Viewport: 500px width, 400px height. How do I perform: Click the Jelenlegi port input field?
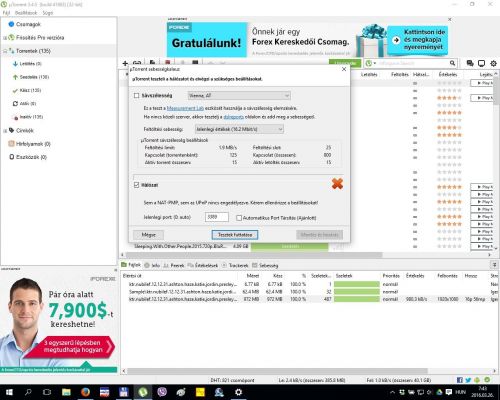(x=217, y=217)
